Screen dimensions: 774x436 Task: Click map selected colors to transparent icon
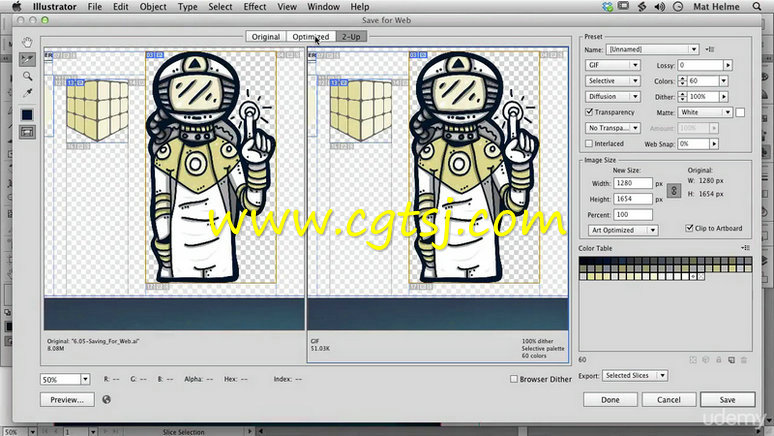coord(693,360)
